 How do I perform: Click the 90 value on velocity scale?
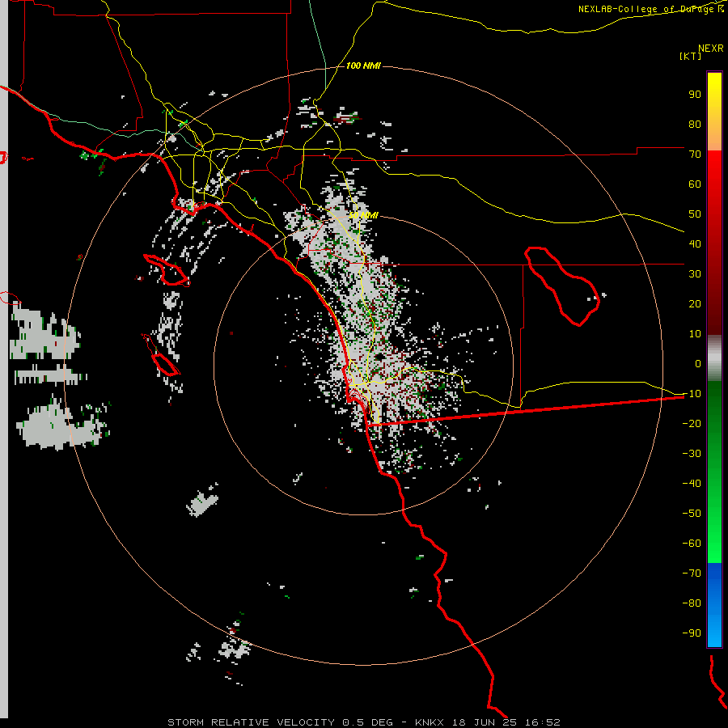coord(695,95)
